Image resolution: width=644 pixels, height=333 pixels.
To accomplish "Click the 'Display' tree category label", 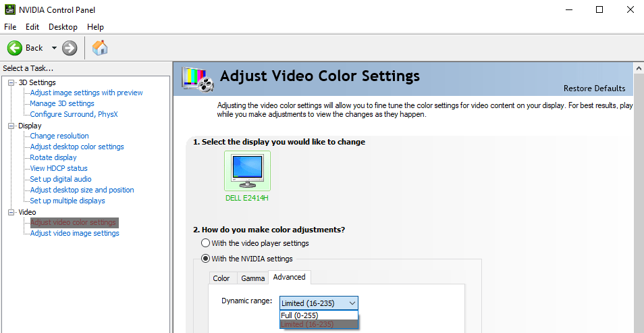I will coord(30,126).
